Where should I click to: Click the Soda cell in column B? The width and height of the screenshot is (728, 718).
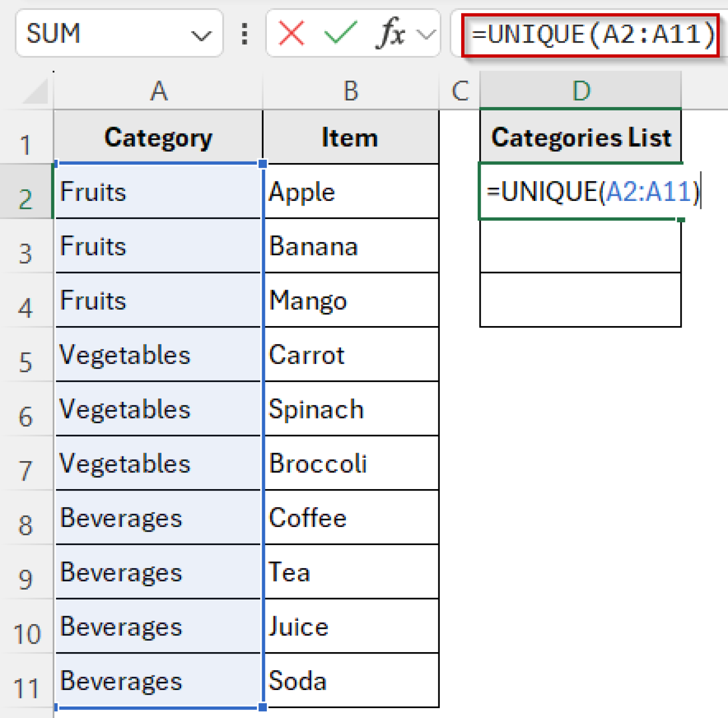point(351,681)
